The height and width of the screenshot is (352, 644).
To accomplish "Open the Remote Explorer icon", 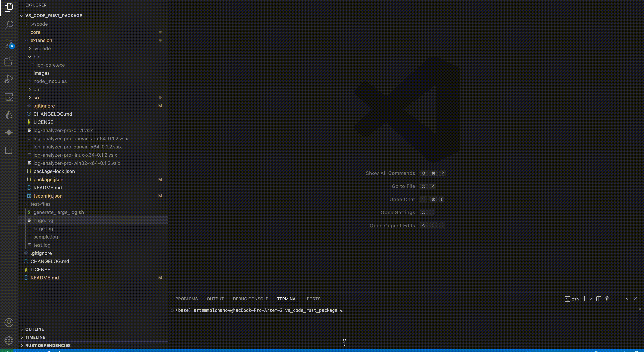I will (9, 97).
